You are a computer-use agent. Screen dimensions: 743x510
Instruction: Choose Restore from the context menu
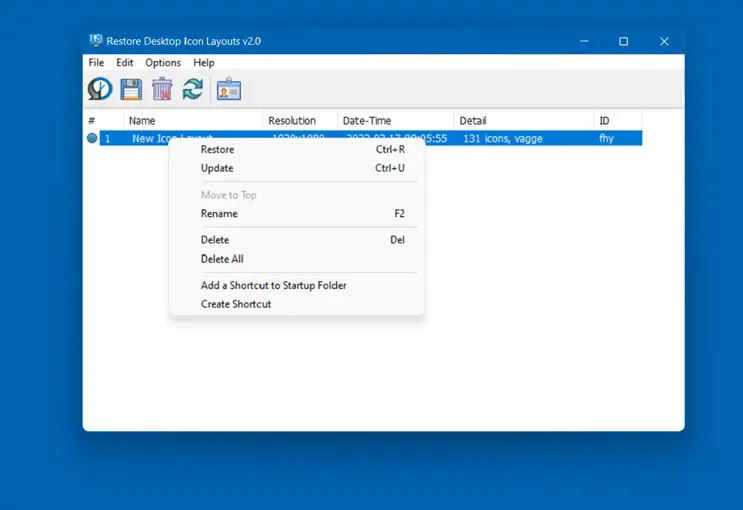[297, 149]
